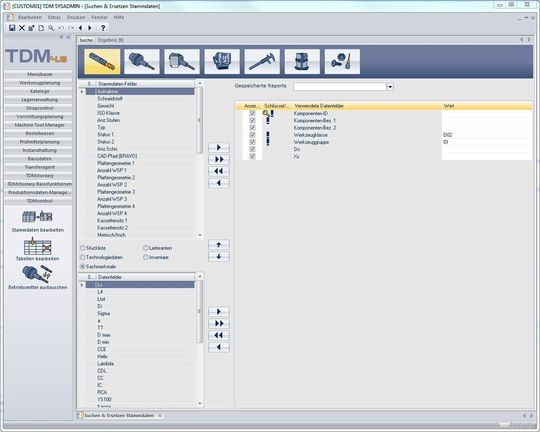Click the Vorrichtungsplanung sidebar button
This screenshot has height=432, width=540.
pyautogui.click(x=39, y=116)
